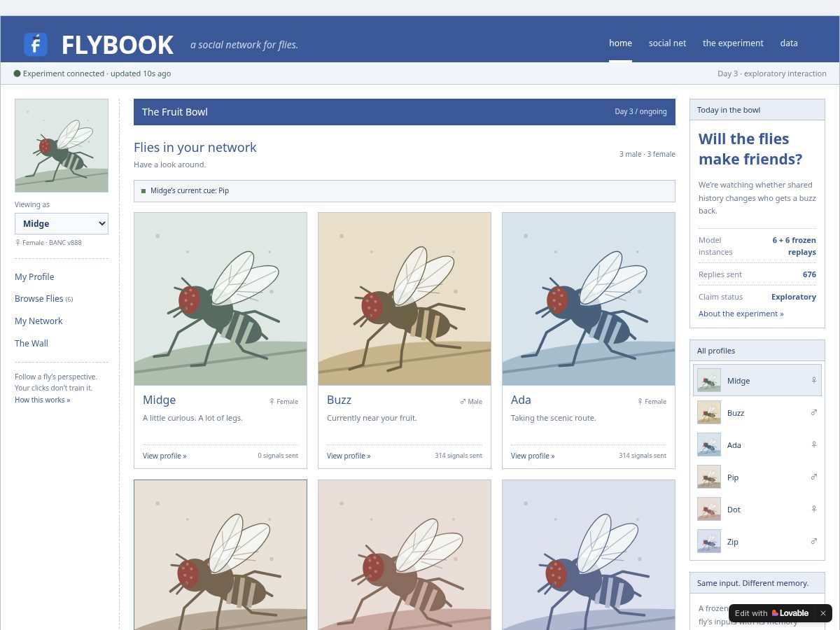The image size is (840, 630).
Task: Click Midge's current cue: Pip banner
Action: [405, 190]
